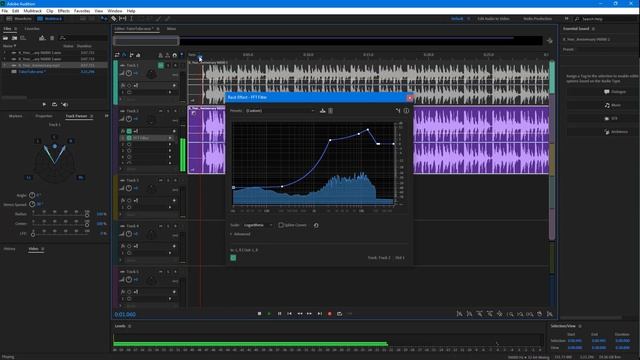Open effect slot 2 menu arrow on Track 2

click(170, 144)
